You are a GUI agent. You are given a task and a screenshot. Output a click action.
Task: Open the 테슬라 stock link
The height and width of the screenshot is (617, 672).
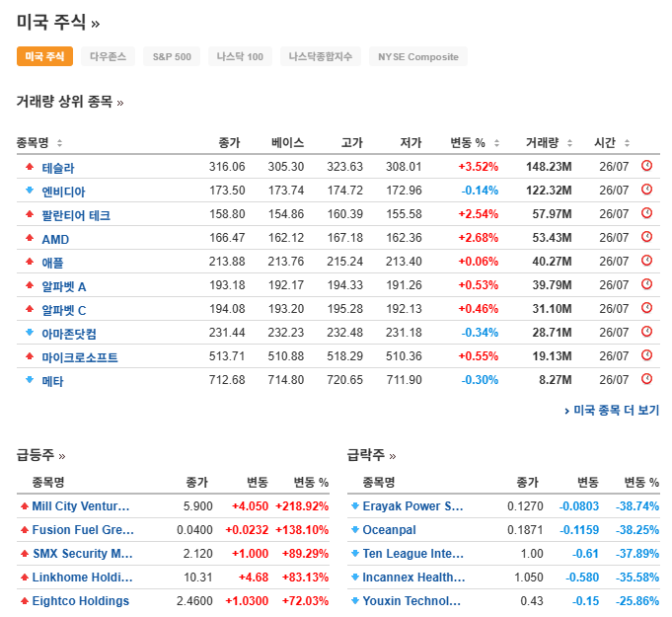point(58,168)
